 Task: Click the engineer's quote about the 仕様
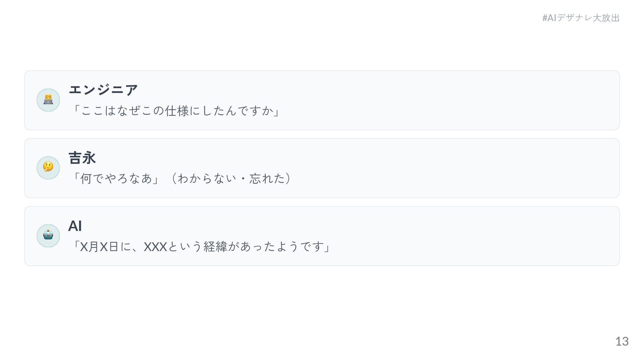click(176, 111)
